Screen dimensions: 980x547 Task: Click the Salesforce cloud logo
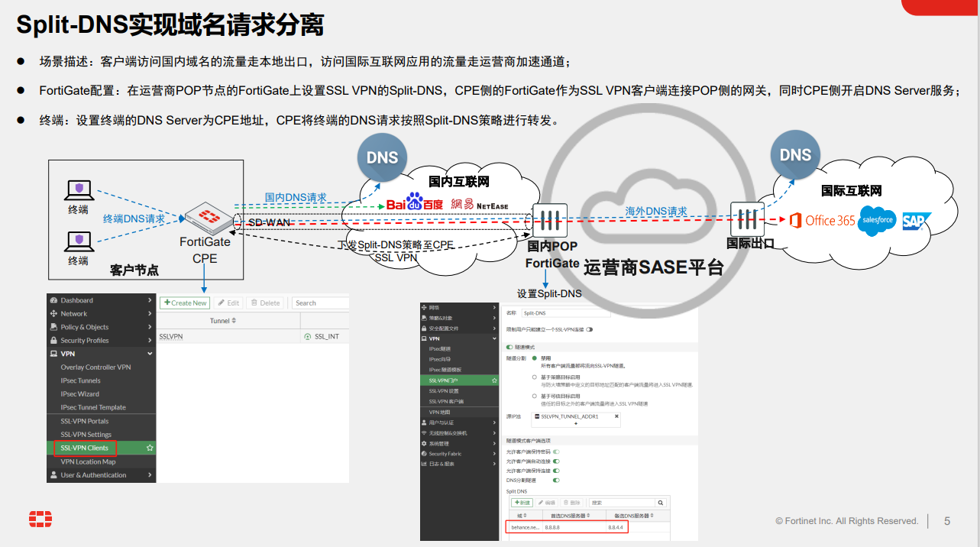(877, 220)
